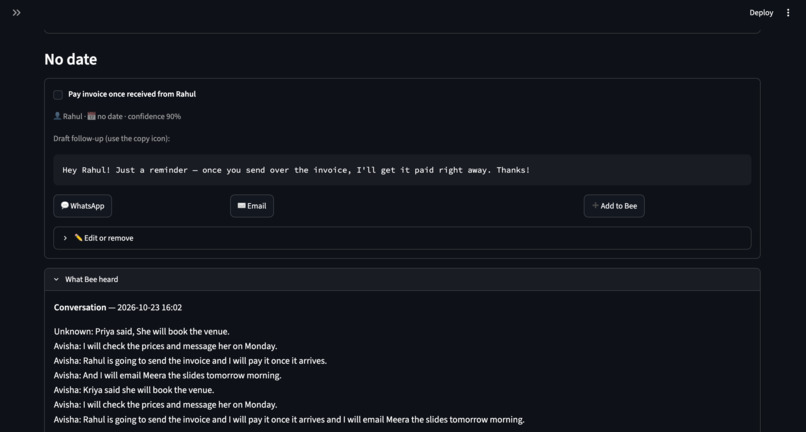Viewport: 806px width, 432px height.
Task: Expand the 'Edit or remove' section
Action: (402, 238)
